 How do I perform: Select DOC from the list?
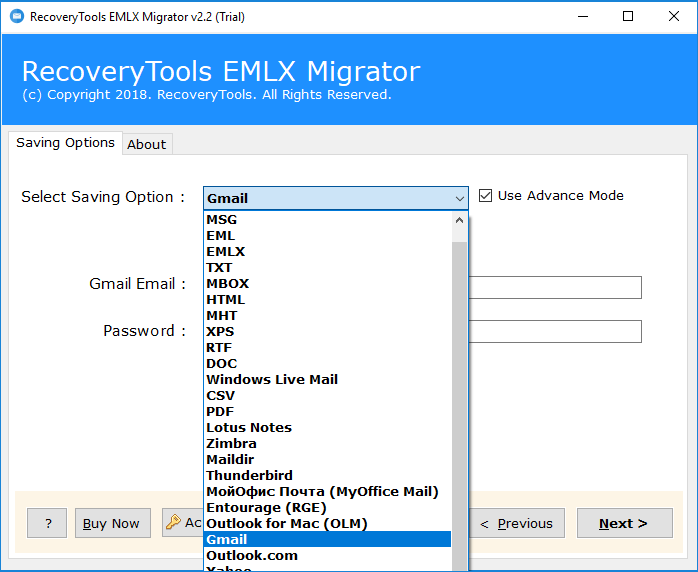(328, 364)
